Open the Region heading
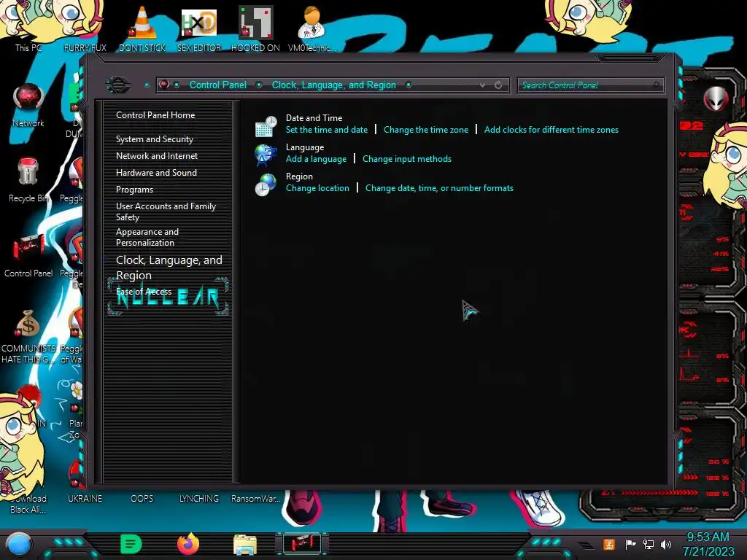This screenshot has width=747, height=560. [x=299, y=176]
